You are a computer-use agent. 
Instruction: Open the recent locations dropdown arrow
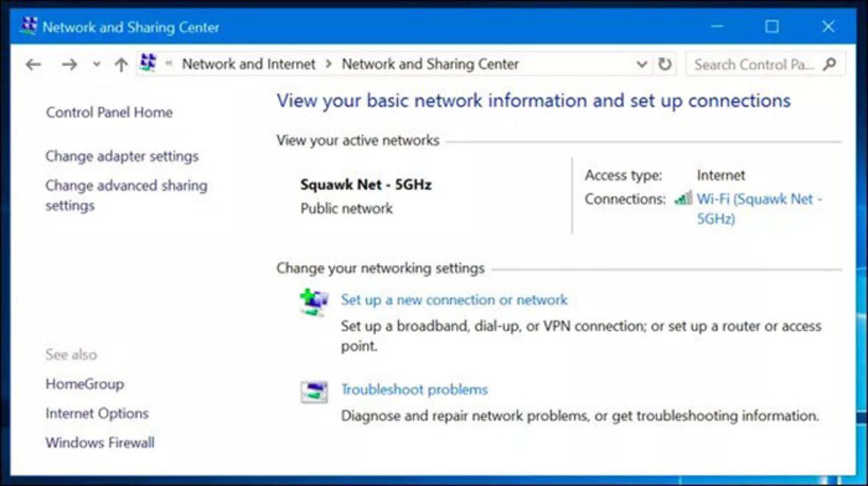pyautogui.click(x=96, y=65)
